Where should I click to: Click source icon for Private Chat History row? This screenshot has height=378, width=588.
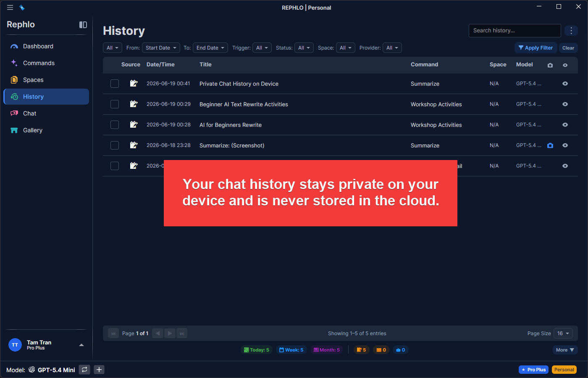click(134, 83)
